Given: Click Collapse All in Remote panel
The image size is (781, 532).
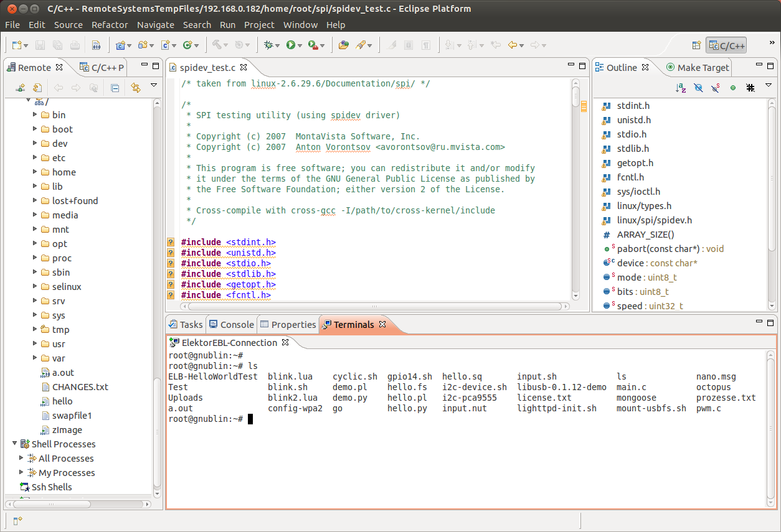Looking at the screenshot, I should [115, 88].
